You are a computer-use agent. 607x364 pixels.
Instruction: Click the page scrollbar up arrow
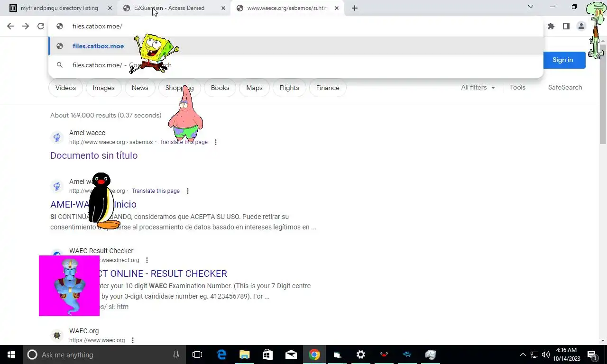603,40
